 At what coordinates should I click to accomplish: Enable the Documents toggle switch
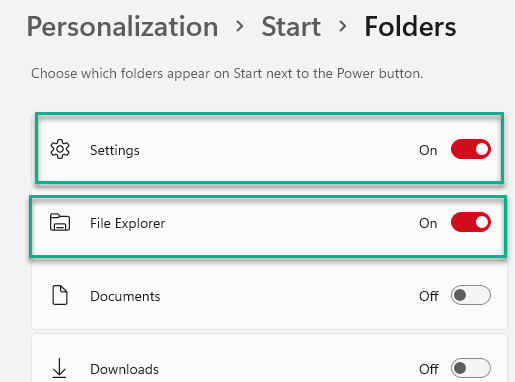pyautogui.click(x=471, y=295)
